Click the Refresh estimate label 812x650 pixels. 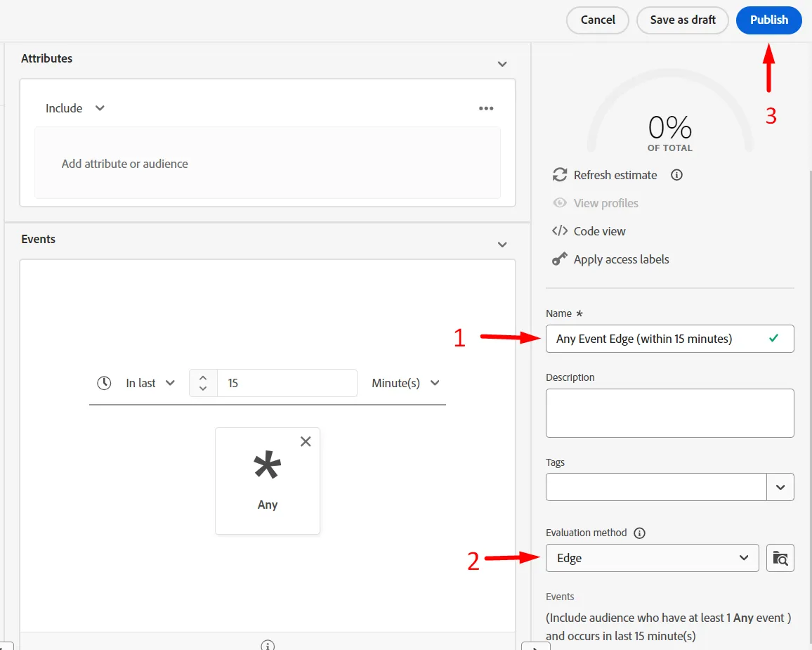click(615, 175)
